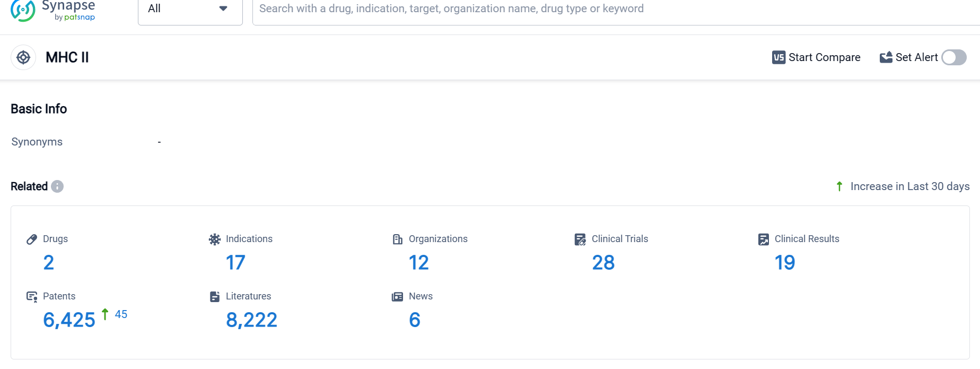Click the Clinical Results icon
Viewport: 980px width, 369px height.
[764, 239]
